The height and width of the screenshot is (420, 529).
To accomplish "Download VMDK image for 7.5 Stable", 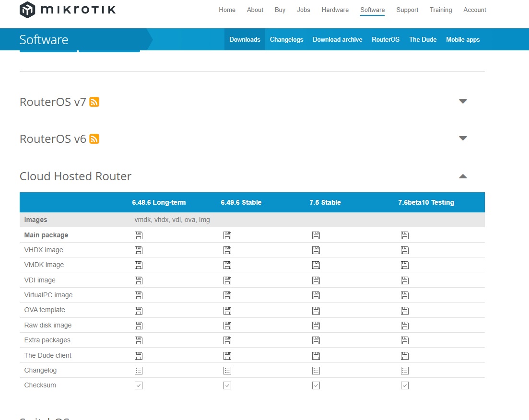I will tap(316, 265).
